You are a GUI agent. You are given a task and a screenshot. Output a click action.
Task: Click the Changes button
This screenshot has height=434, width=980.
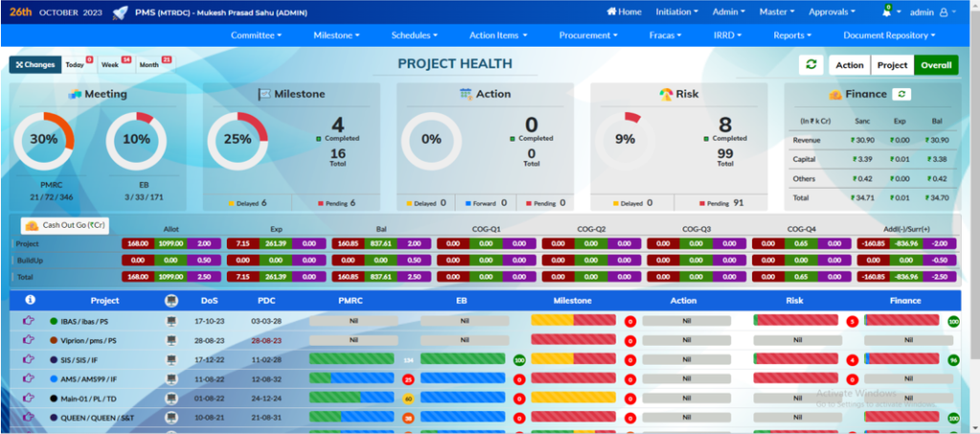[34, 64]
